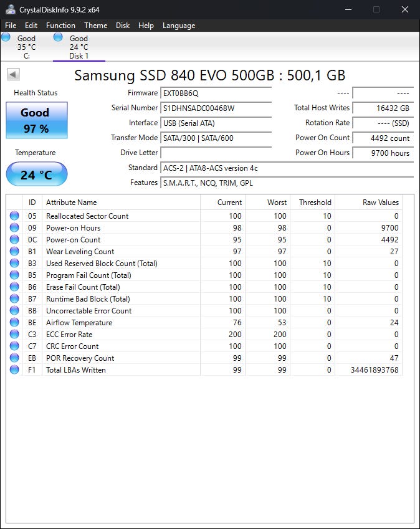Click the empty Drive Letter field
Screen dimensions: 420x529
click(x=216, y=153)
